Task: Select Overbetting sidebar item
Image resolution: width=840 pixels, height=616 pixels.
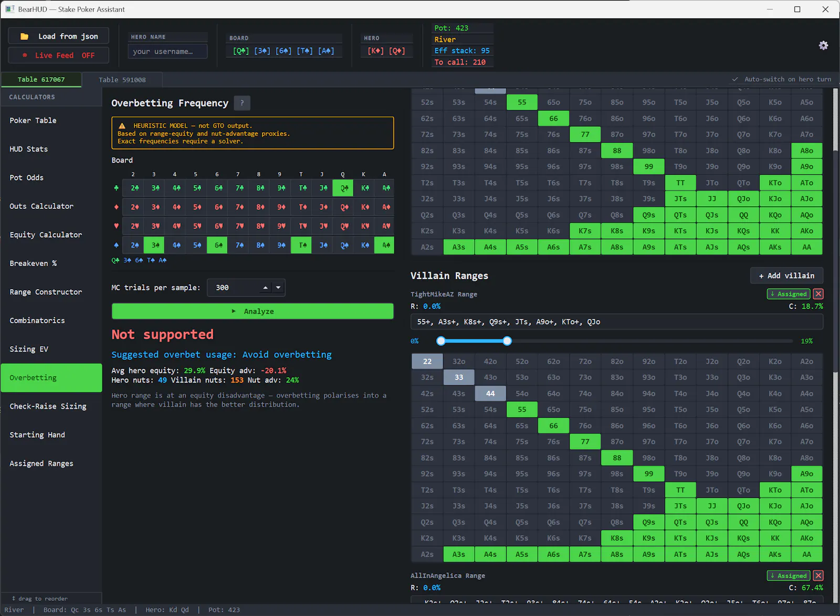Action: pyautogui.click(x=51, y=378)
